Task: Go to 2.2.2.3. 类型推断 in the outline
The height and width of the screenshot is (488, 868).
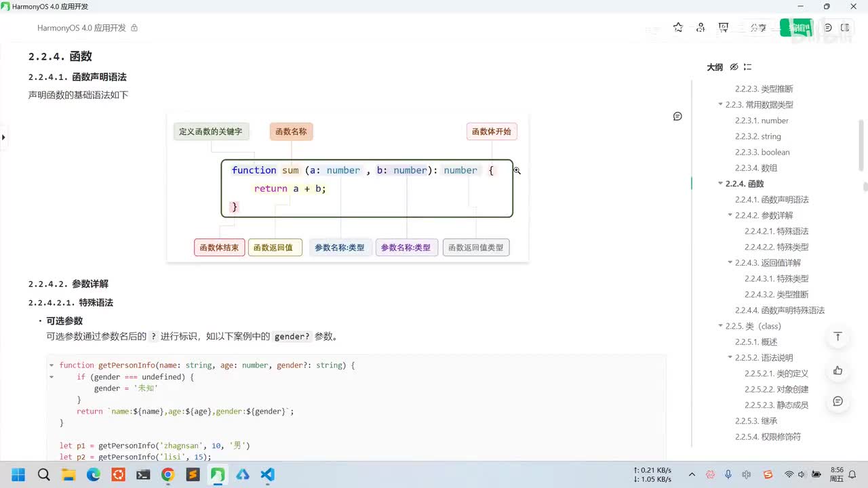Action: coord(764,89)
